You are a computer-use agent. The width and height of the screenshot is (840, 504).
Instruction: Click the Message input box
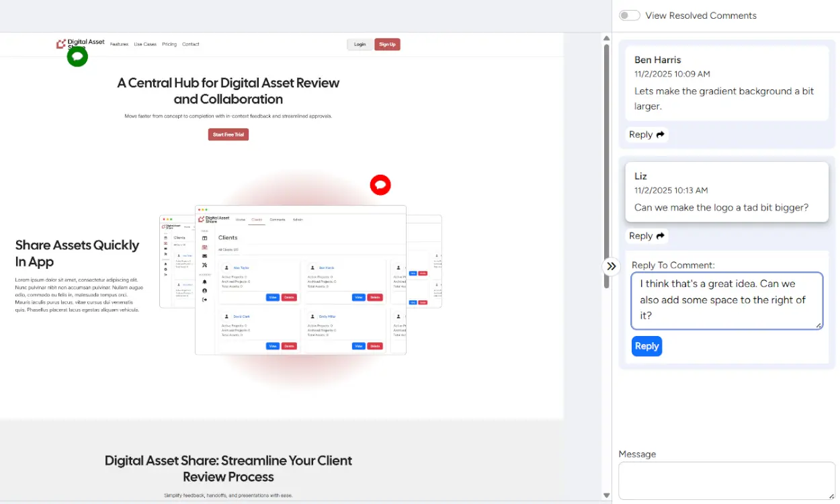click(x=726, y=480)
